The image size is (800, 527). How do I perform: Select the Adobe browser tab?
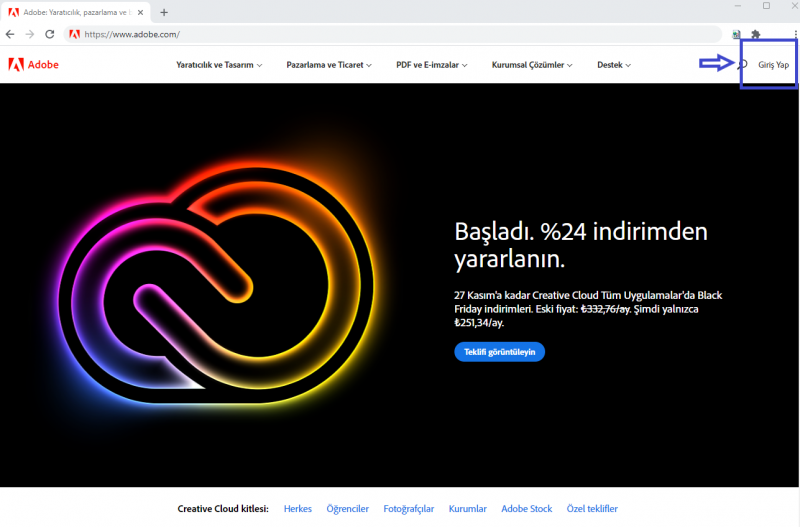click(x=77, y=12)
